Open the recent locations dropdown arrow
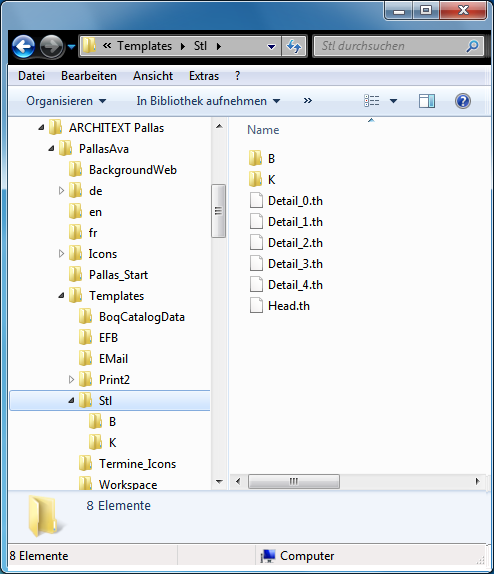Screen dimensions: 494x574 [71, 46]
